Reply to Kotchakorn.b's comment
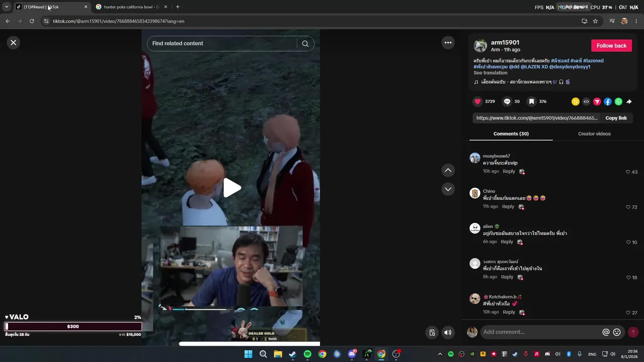This screenshot has height=362, width=644. (x=509, y=312)
